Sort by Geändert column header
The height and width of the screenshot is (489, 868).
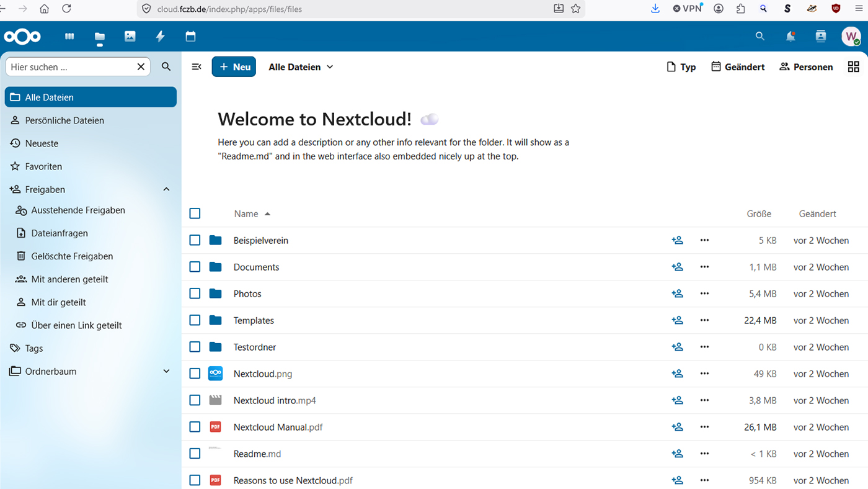pyautogui.click(x=817, y=213)
